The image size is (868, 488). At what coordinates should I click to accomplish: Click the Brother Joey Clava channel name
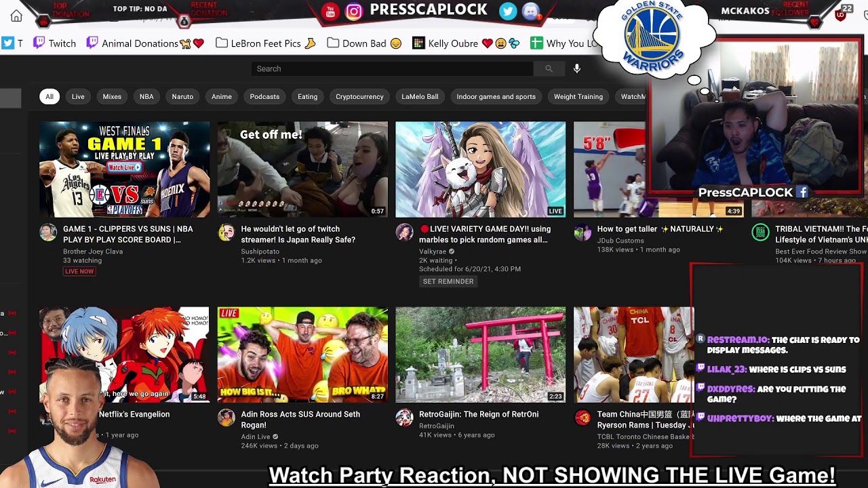93,251
